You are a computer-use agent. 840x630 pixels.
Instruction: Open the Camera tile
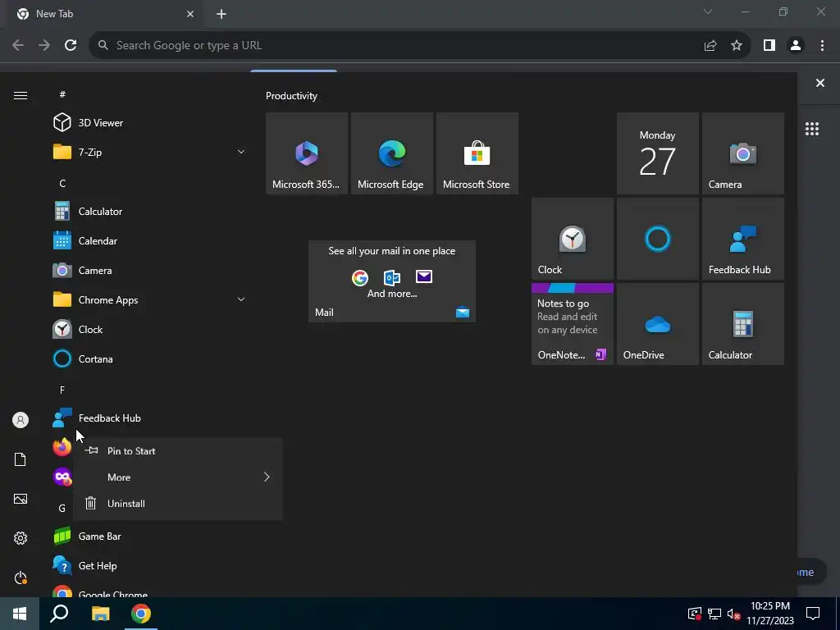[742, 153]
